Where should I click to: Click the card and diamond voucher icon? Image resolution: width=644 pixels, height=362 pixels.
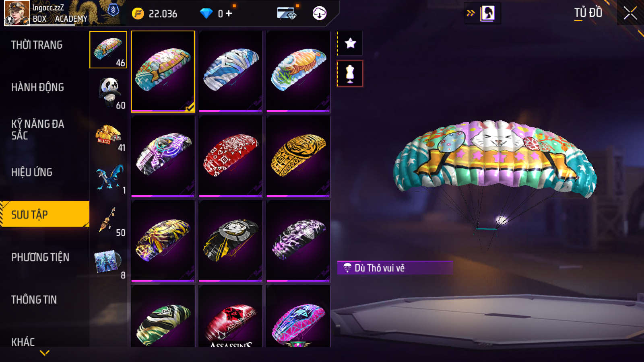click(287, 13)
